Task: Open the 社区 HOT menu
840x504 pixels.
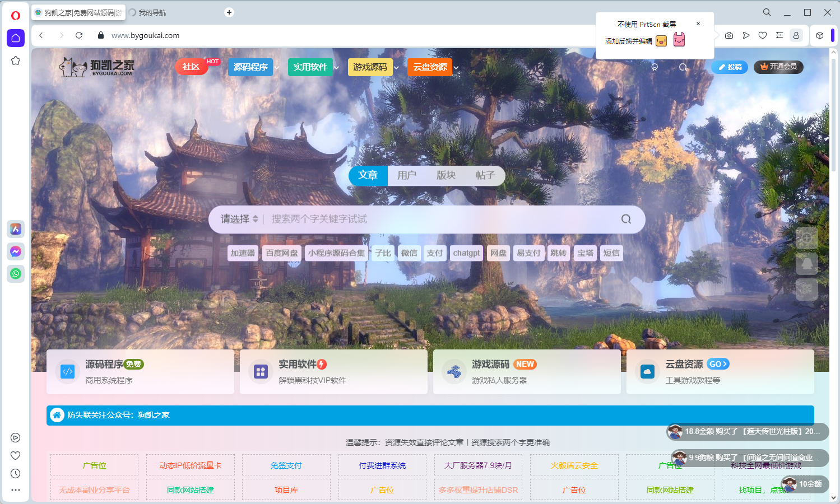Action: click(192, 67)
